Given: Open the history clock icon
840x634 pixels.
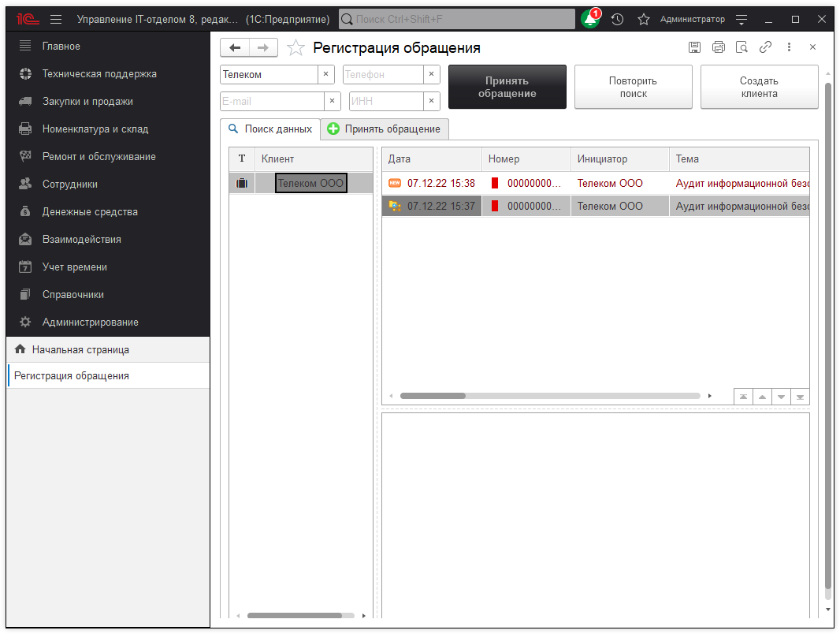Looking at the screenshot, I should point(617,20).
